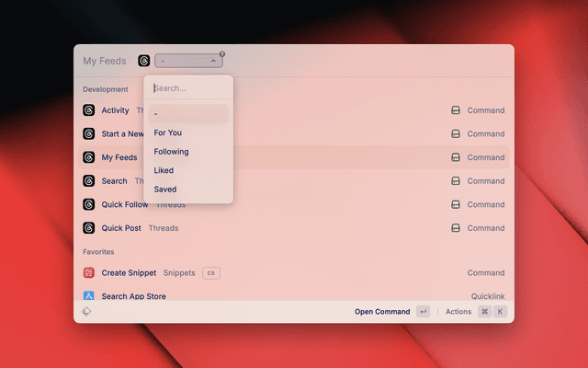Click the drive icon on Quick Follow row
The height and width of the screenshot is (368, 588).
click(455, 205)
